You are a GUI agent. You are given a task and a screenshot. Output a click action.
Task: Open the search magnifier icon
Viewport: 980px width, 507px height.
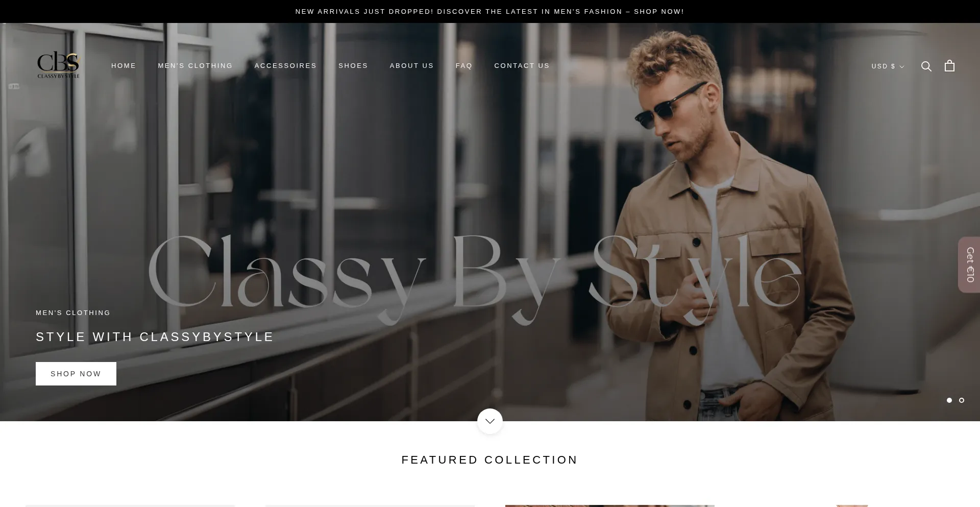(926, 66)
